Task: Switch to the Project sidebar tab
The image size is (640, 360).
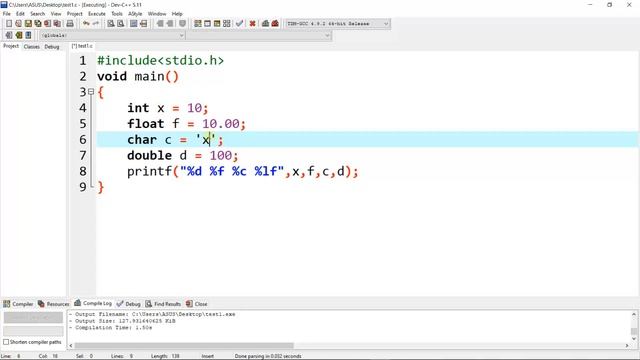Action: (11, 46)
